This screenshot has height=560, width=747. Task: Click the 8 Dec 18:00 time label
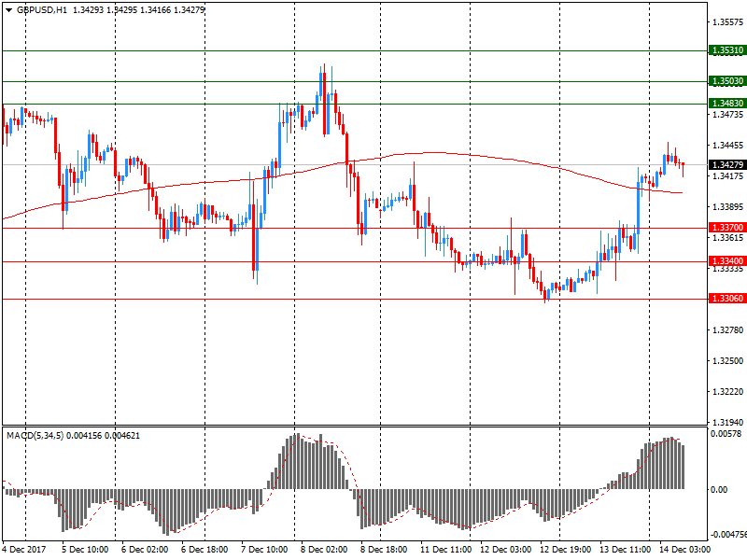pos(384,549)
